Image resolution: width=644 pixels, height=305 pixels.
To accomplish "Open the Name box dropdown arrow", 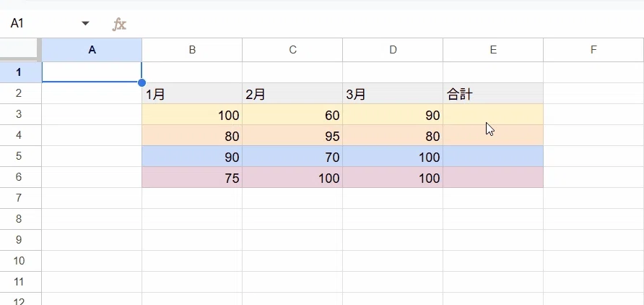I will click(85, 23).
